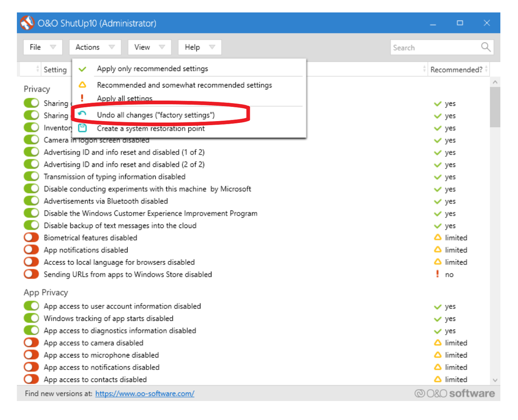Click the scrollbar up arrow

(495, 82)
